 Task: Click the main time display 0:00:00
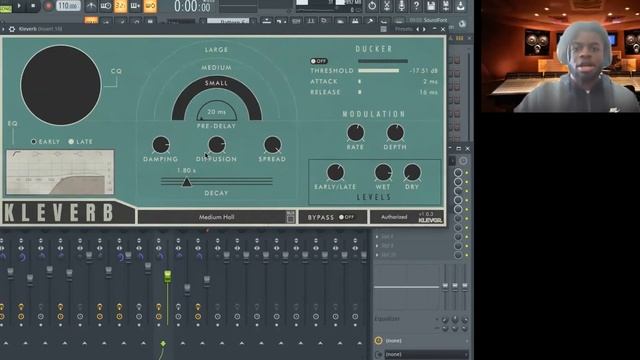coord(193,7)
